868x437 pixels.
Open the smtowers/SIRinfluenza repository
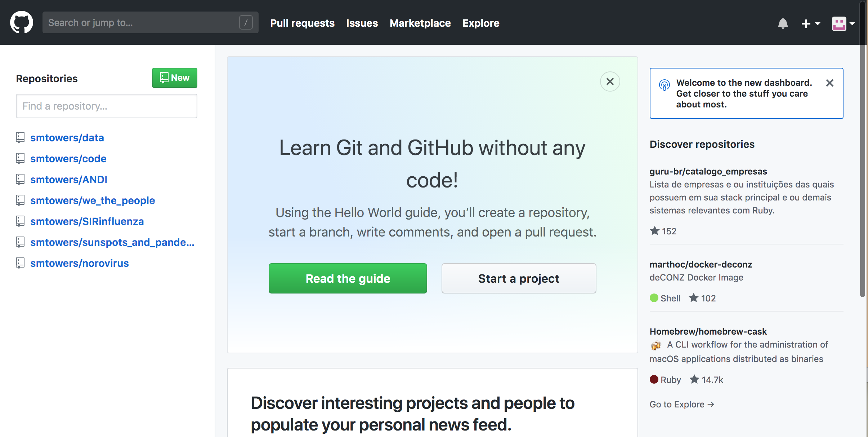click(87, 221)
